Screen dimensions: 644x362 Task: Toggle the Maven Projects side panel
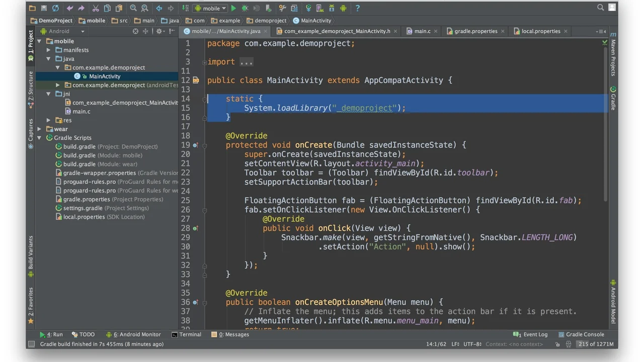pos(613,55)
